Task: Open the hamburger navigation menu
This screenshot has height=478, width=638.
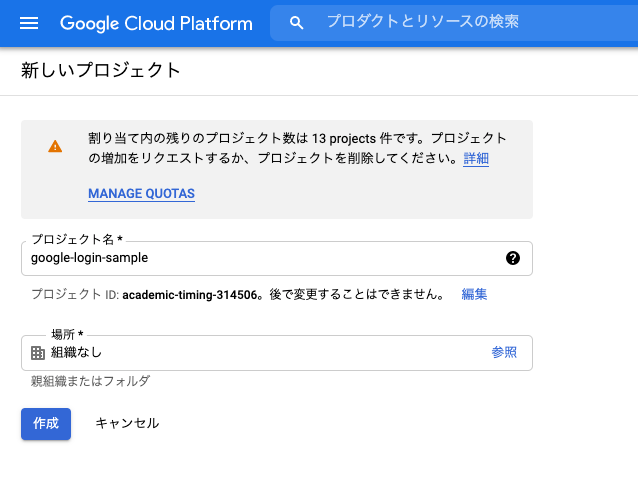Action: tap(29, 23)
